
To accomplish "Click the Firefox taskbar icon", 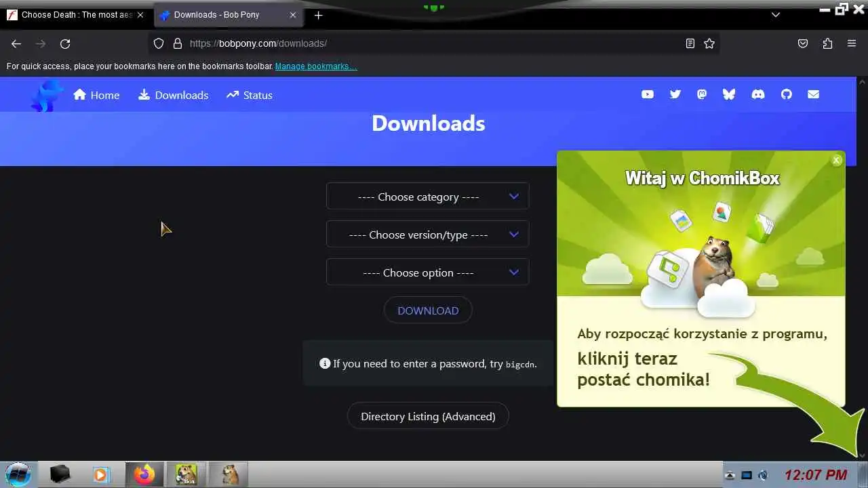I will [x=144, y=474].
